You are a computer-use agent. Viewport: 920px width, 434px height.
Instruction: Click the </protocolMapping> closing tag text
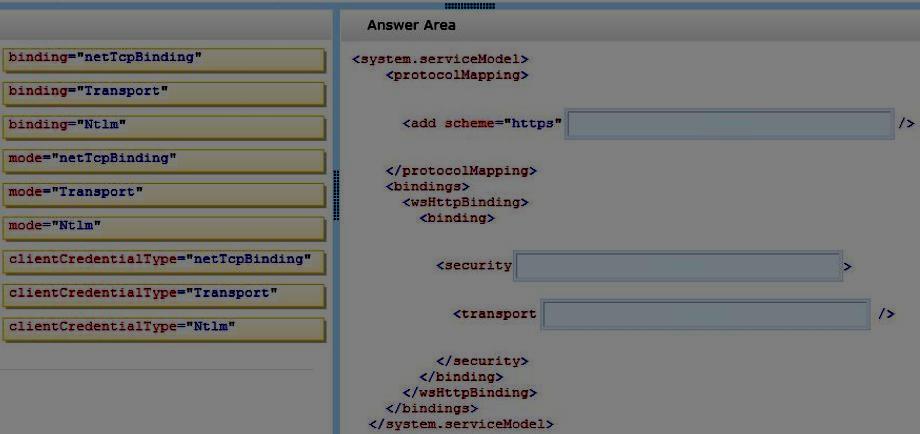pyautogui.click(x=461, y=171)
